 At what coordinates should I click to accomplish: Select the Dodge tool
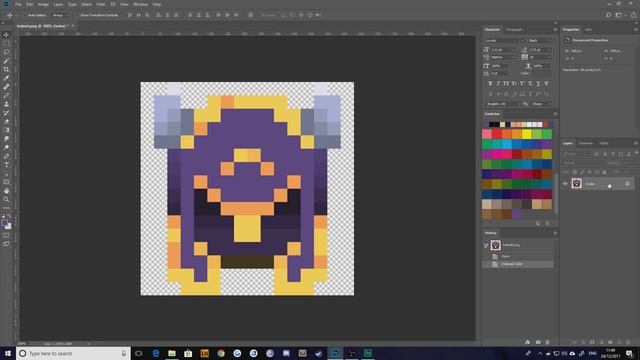point(6,147)
